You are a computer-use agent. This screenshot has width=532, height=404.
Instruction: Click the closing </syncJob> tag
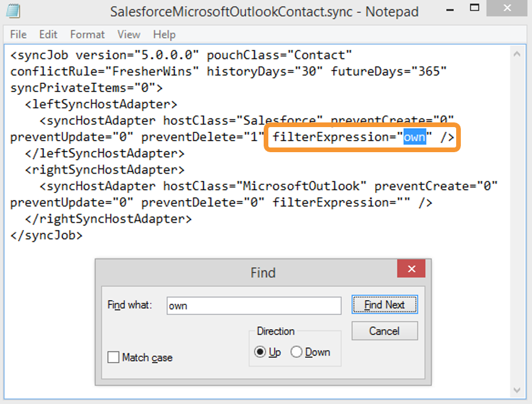click(47, 235)
